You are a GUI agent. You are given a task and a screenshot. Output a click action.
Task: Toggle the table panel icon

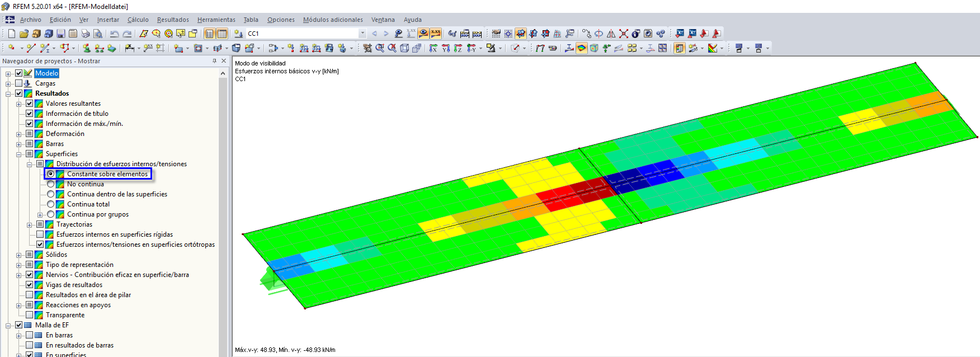pyautogui.click(x=222, y=34)
